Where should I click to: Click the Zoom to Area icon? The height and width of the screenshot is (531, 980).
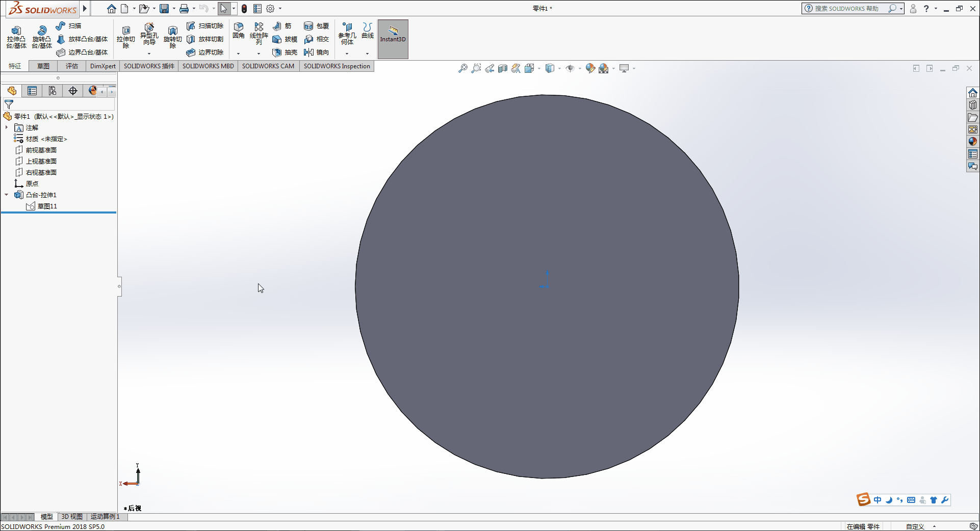click(x=476, y=68)
